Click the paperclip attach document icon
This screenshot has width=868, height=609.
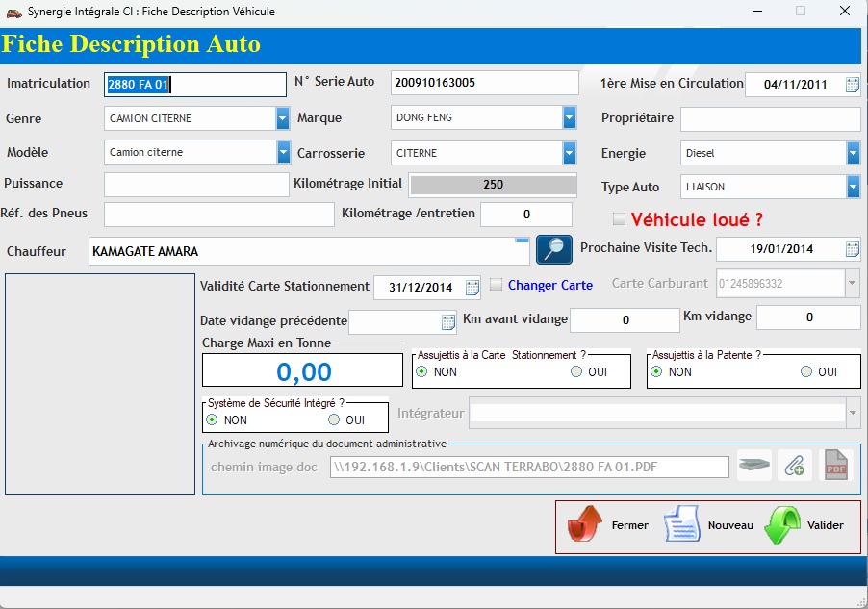click(794, 466)
